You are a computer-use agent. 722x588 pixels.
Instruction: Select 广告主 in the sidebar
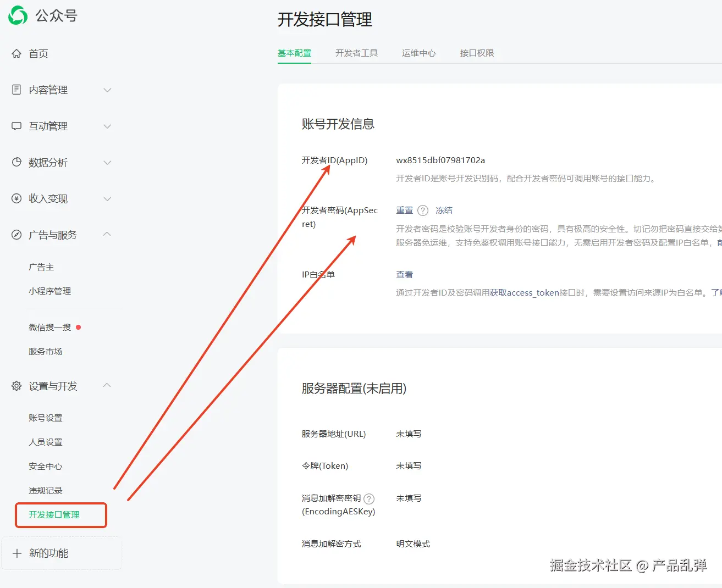click(41, 267)
